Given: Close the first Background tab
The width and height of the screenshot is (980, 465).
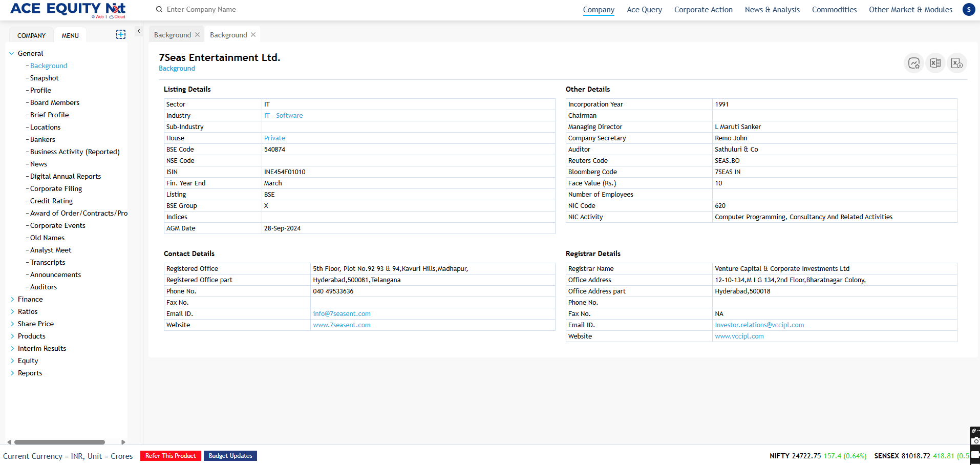Looking at the screenshot, I should (198, 35).
